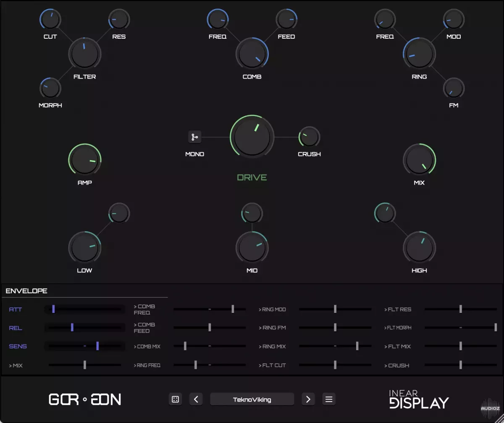The width and height of the screenshot is (504, 423).
Task: Click the randomize preset dice icon
Action: 176,399
